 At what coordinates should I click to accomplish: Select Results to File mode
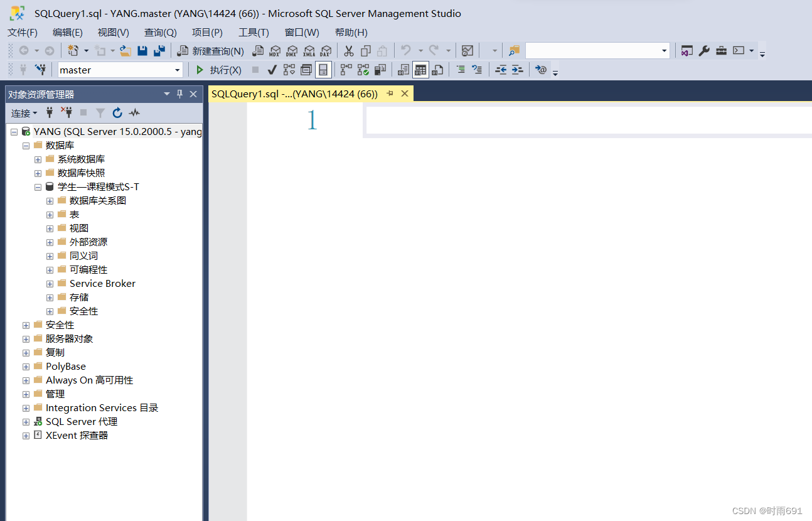pyautogui.click(x=437, y=70)
